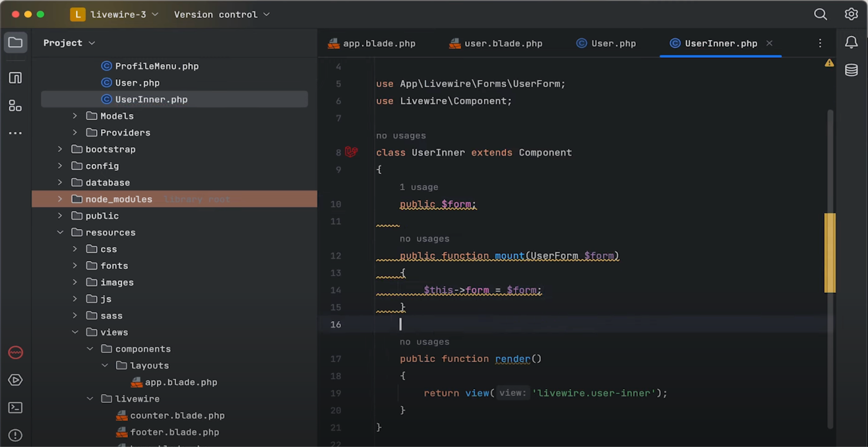Viewport: 868px width, 447px height.
Task: Open the Laravel Idea plugin sidebar icon
Action: click(15, 353)
